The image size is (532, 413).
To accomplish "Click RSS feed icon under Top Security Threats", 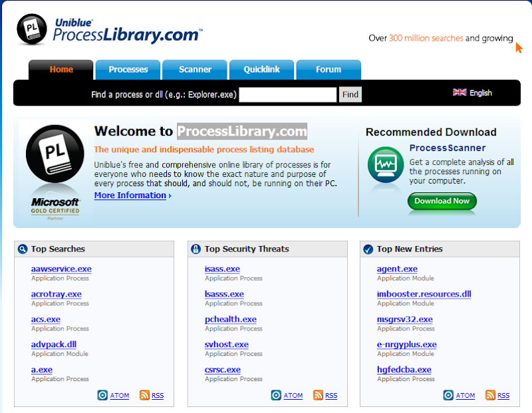I will coord(319,395).
